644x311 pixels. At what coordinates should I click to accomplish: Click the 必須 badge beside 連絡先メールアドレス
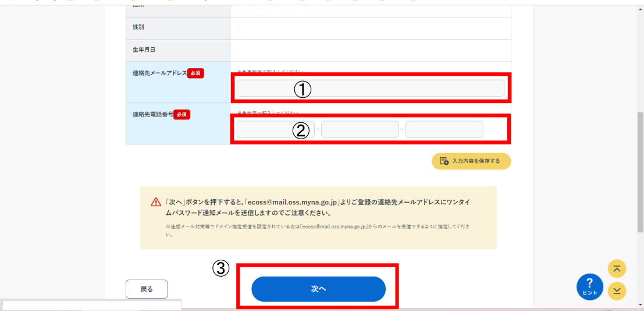(x=195, y=73)
